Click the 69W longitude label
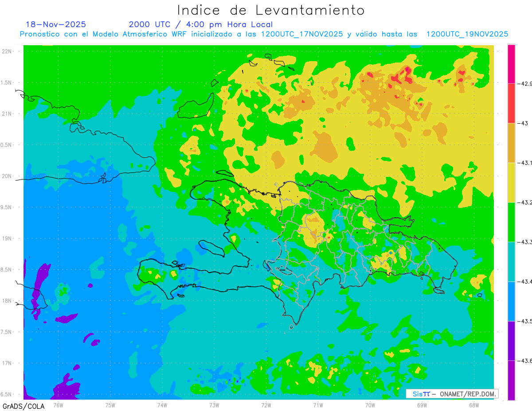 click(x=422, y=405)
